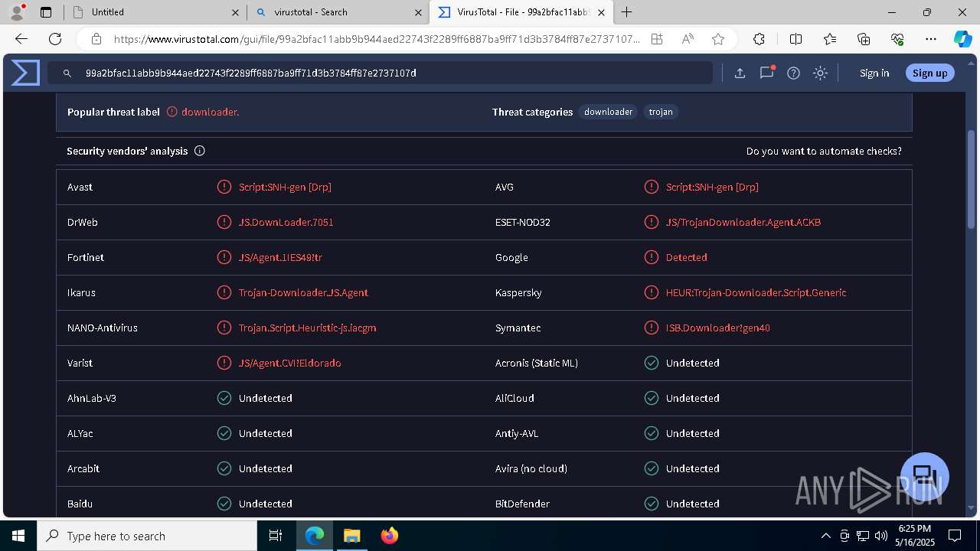
Task: Click the Ikarus Trojan-Downloader.JS.Agent text
Action: click(303, 292)
